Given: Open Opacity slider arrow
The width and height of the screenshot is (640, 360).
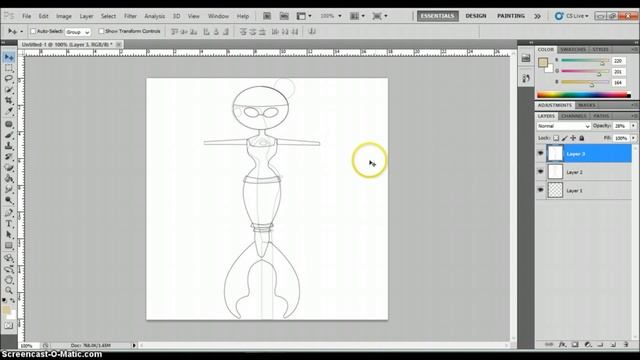Looking at the screenshot, I should [633, 126].
